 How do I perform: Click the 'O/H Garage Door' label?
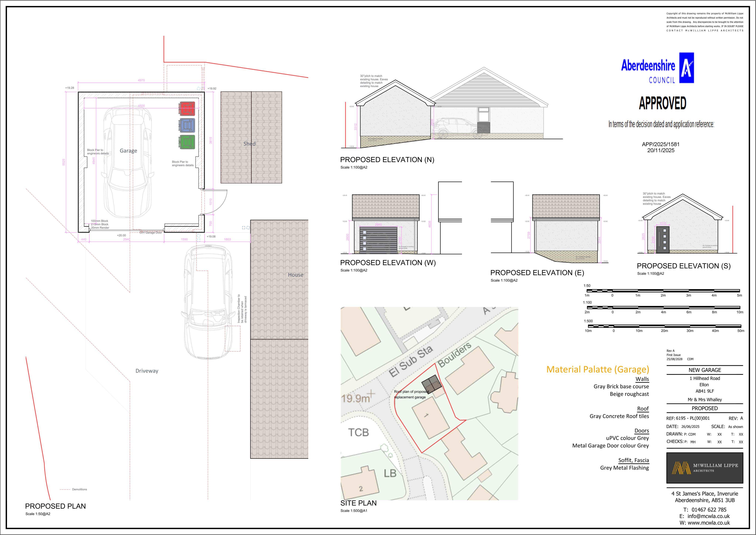pos(151,233)
